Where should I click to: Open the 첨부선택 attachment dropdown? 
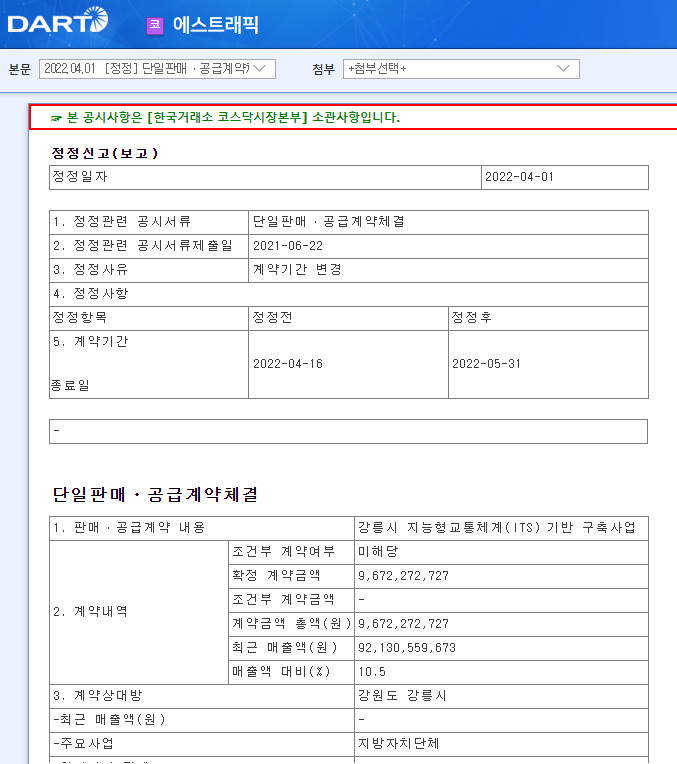coord(461,69)
